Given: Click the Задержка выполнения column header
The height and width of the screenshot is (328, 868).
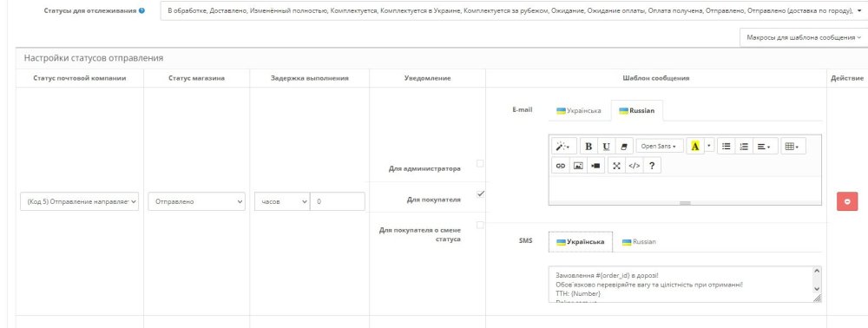Looking at the screenshot, I should 310,78.
